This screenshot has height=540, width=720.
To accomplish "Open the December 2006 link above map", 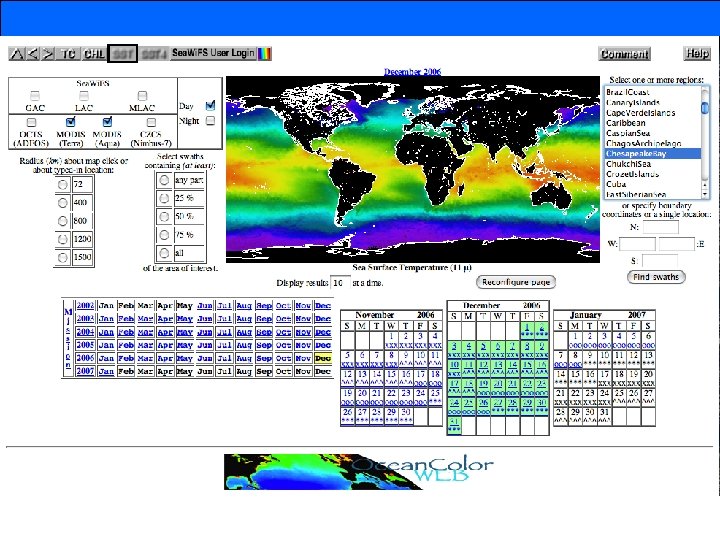I will coord(412,72).
